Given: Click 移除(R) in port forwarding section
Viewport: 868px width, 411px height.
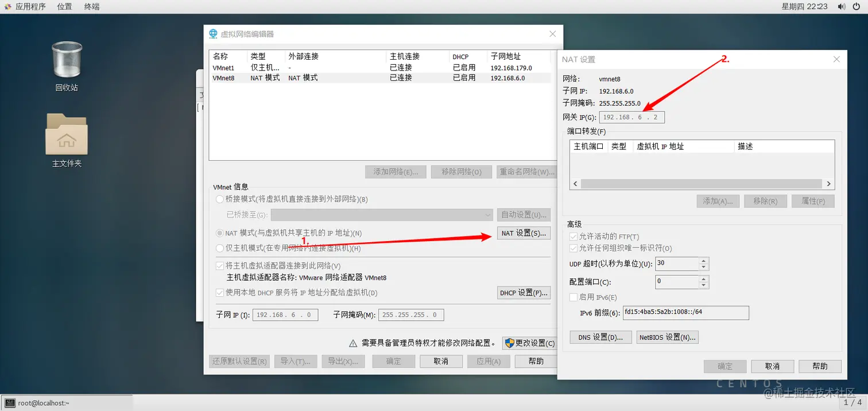Looking at the screenshot, I should pos(765,201).
